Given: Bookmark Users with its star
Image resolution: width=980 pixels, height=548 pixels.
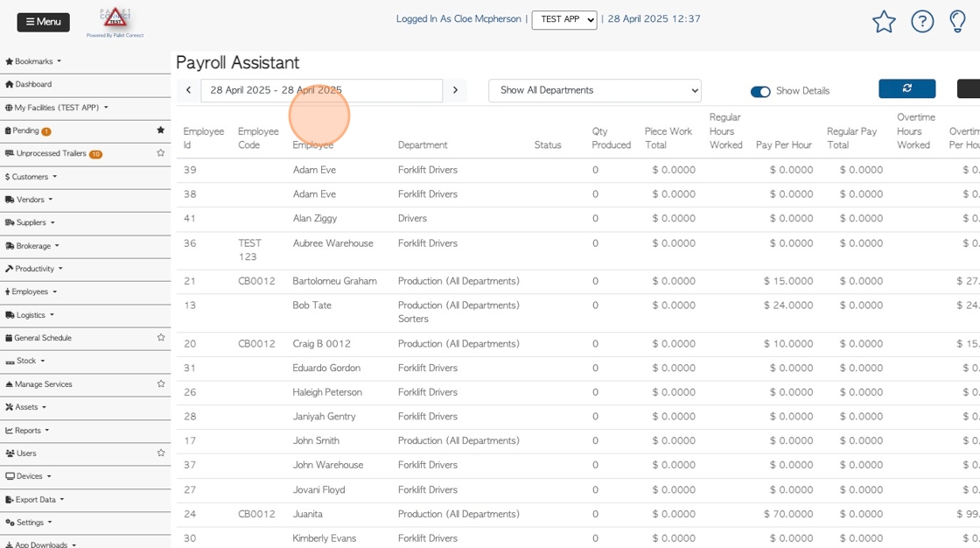Looking at the screenshot, I should 161,453.
